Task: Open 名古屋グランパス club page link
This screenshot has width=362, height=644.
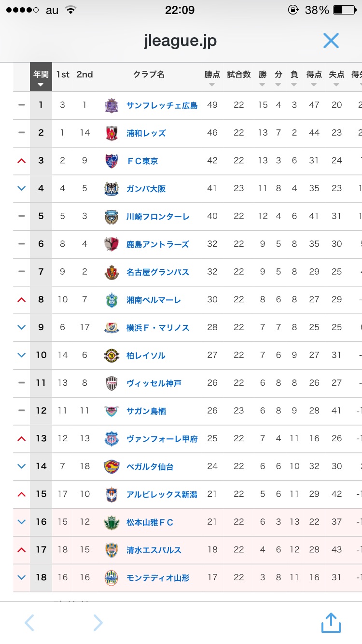Action: pyautogui.click(x=158, y=272)
